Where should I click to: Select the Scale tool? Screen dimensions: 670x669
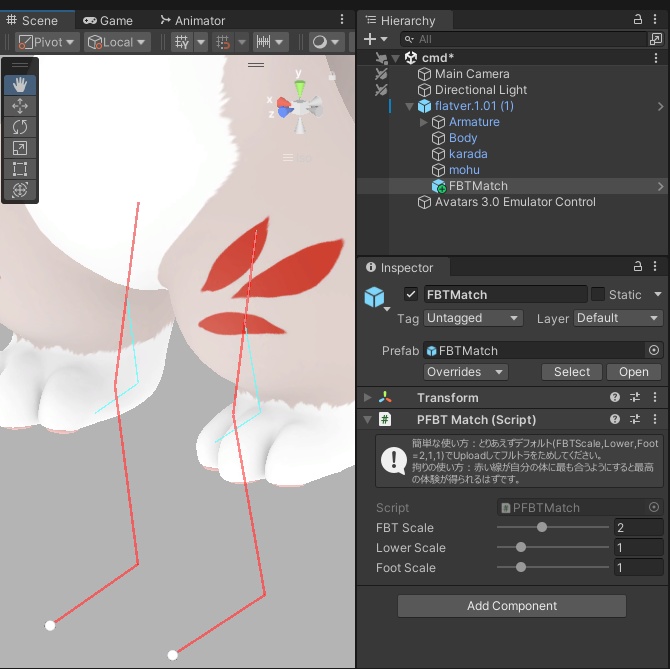click(20, 148)
